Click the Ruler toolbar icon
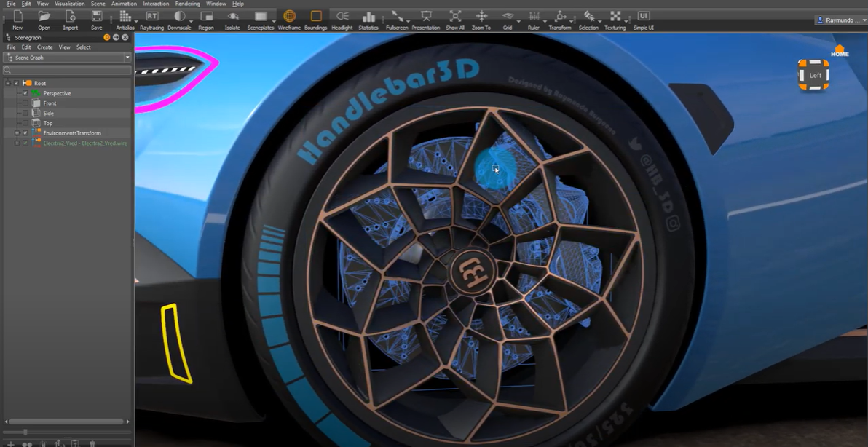Screen dimensions: 868x447 (x=534, y=16)
